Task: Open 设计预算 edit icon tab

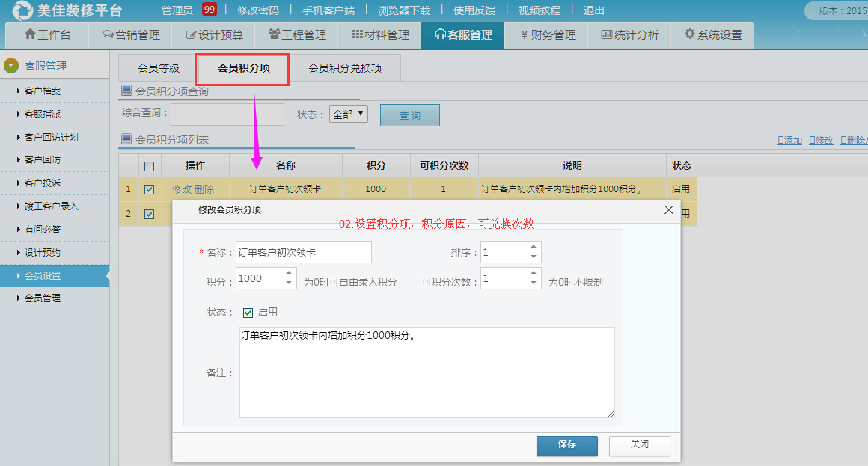Action: coord(213,35)
